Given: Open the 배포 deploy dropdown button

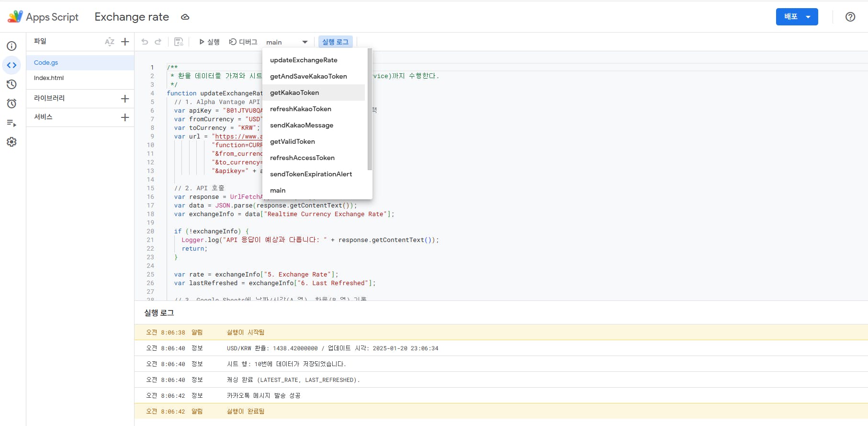Looking at the screenshot, I should (x=797, y=17).
